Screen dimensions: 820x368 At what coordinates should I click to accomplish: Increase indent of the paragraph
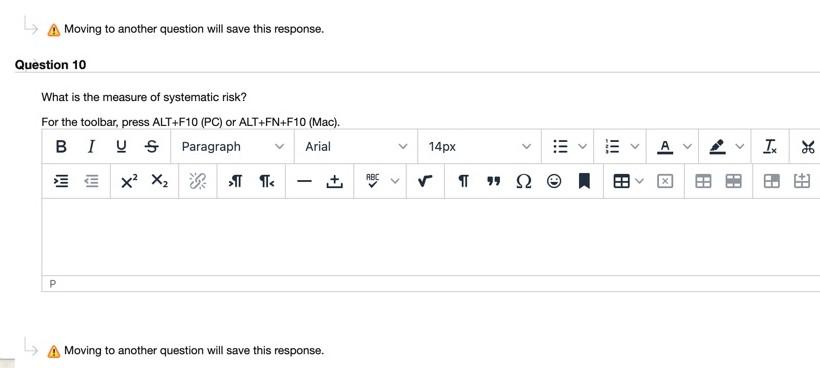[x=61, y=181]
